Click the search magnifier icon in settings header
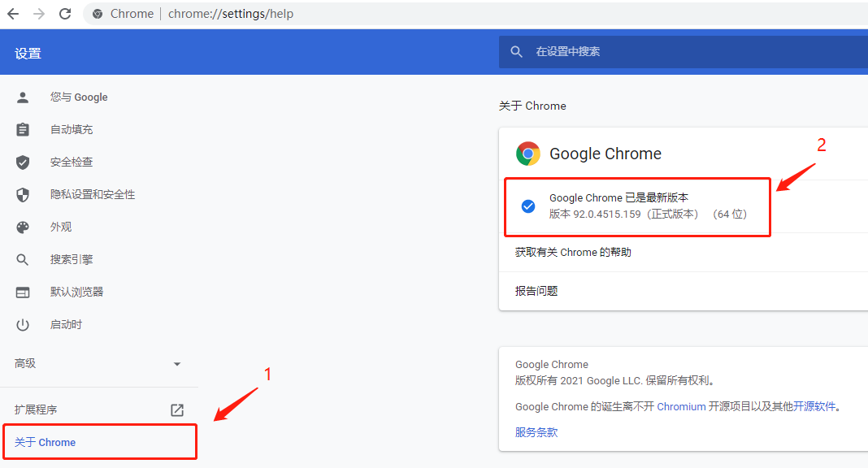868x468 pixels. tap(516, 51)
